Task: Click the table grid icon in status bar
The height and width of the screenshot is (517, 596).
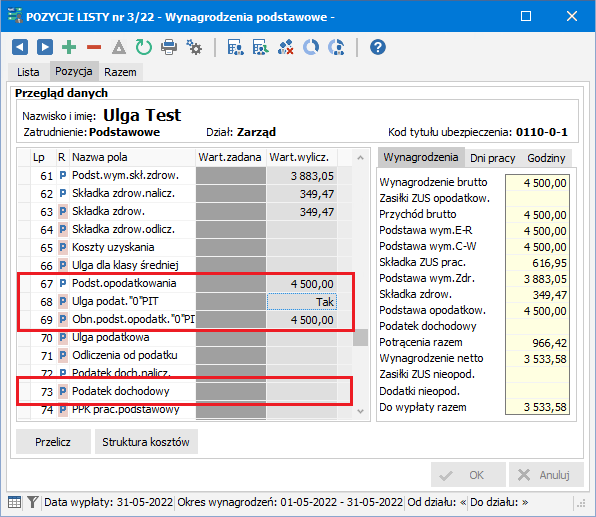Action: pos(14,502)
